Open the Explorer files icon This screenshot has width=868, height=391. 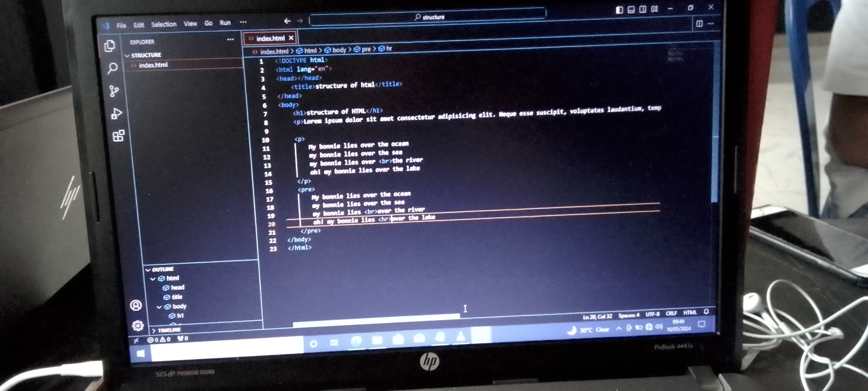110,46
